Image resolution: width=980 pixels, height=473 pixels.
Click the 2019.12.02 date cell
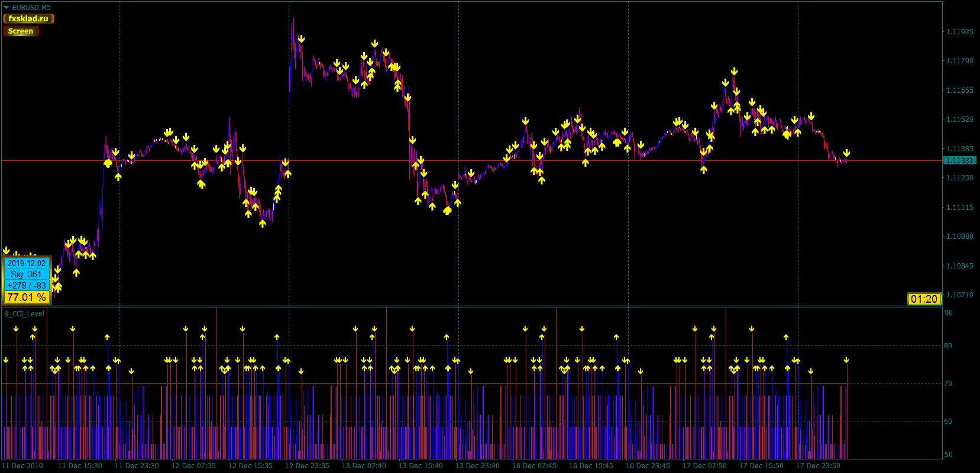click(27, 264)
